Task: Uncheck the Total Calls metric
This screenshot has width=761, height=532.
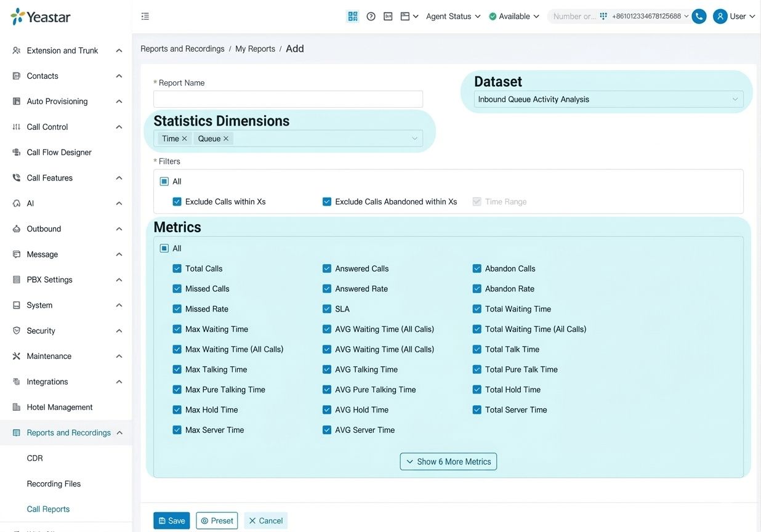Action: click(x=177, y=268)
